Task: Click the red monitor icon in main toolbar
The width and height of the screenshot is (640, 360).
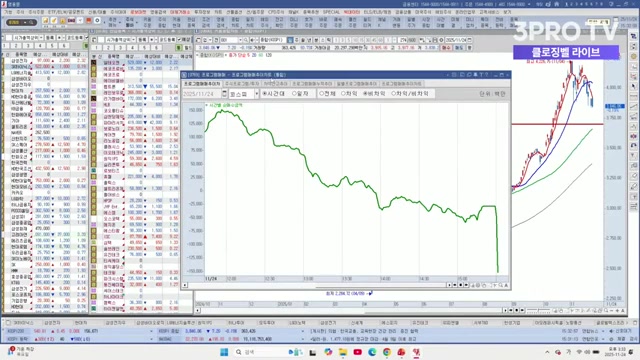Action: tap(88, 20)
